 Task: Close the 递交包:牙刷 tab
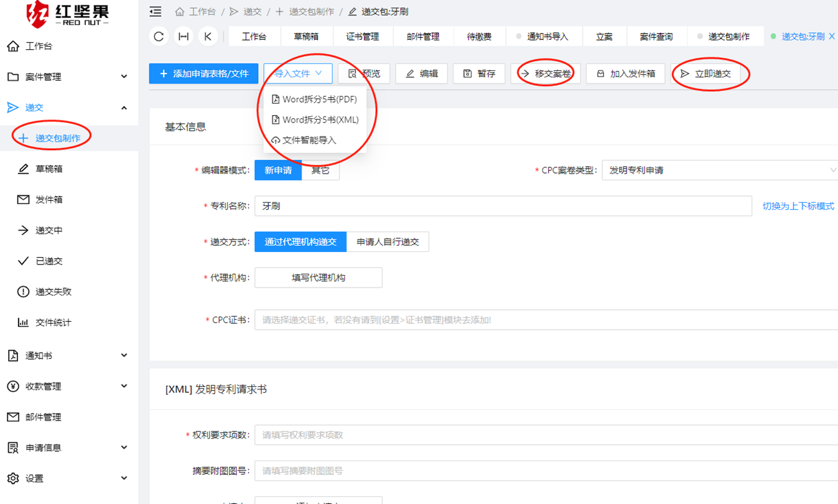[x=832, y=37]
